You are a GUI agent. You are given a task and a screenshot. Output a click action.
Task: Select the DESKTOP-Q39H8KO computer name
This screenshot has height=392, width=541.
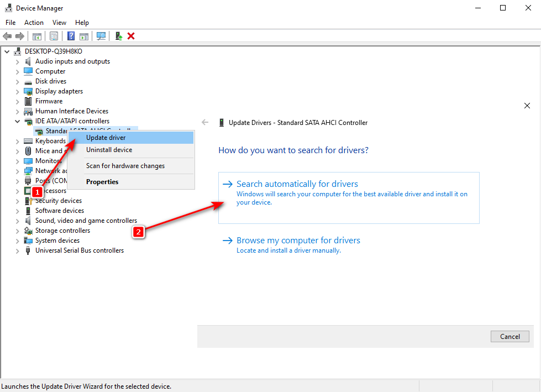[54, 51]
